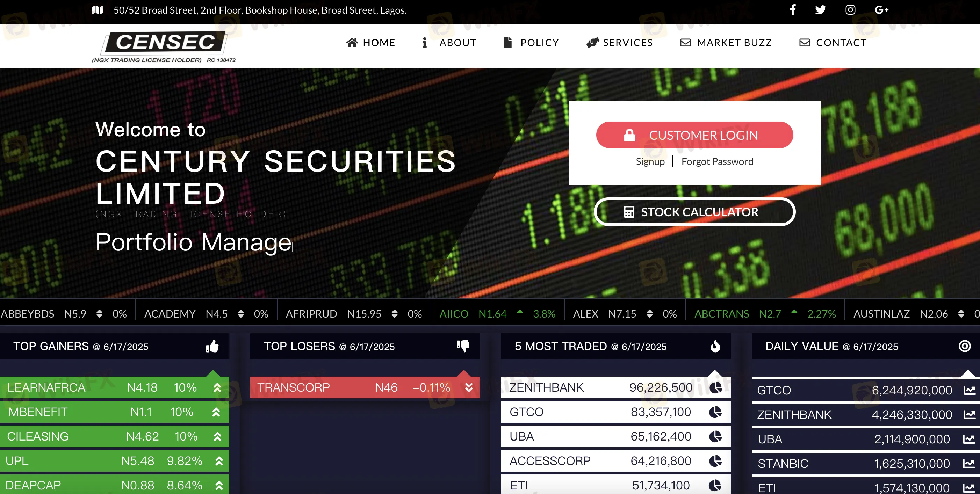Open the STOCK CALCULATOR button

[x=694, y=212]
